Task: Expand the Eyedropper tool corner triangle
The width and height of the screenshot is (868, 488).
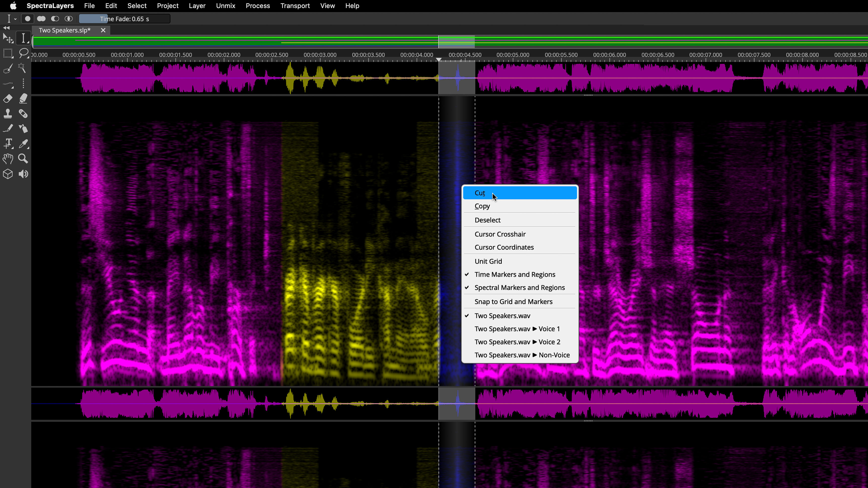Action: point(27,148)
